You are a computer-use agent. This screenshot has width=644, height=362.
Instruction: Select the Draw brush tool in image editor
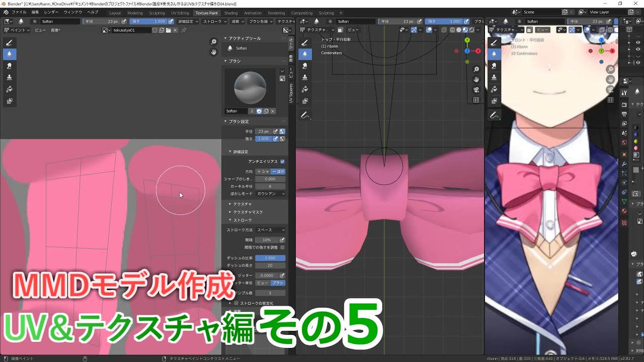[x=9, y=42]
